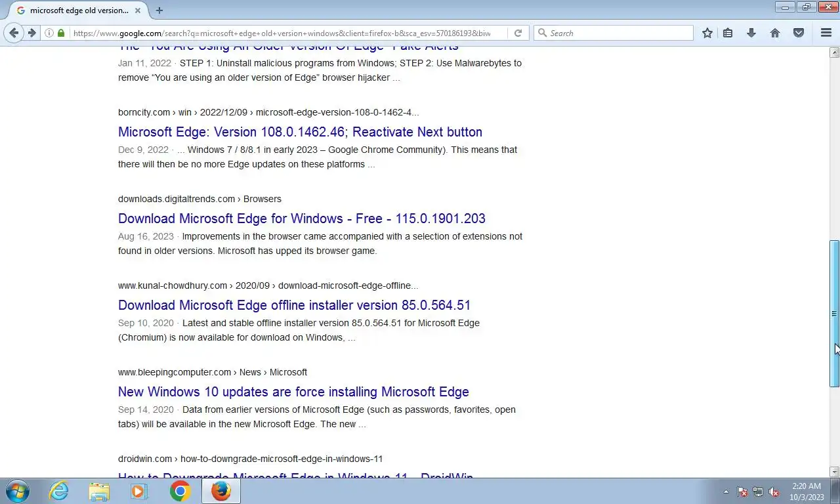The image size is (840, 504).
Task: Go forward with the Firefox forward arrow
Action: [x=31, y=33]
